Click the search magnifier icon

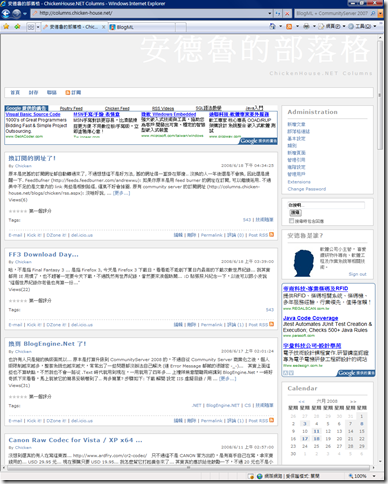click(x=373, y=13)
